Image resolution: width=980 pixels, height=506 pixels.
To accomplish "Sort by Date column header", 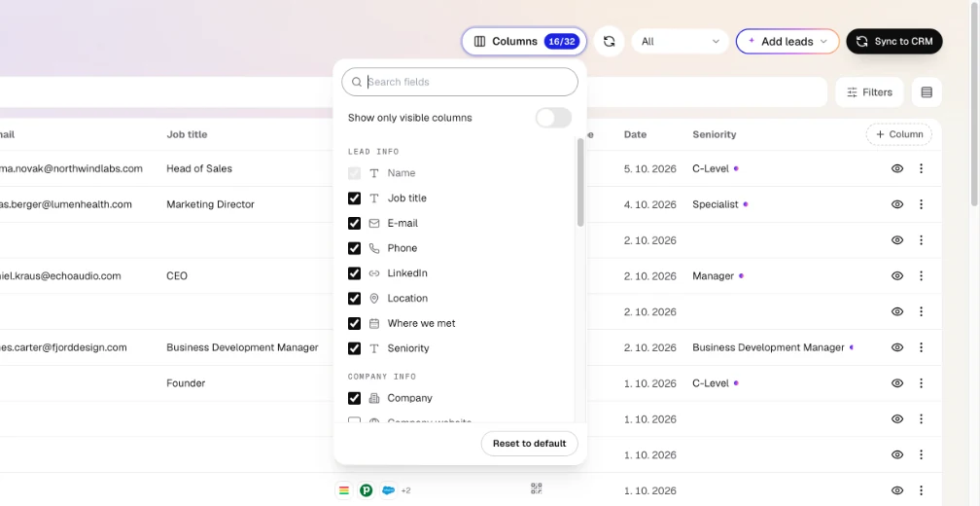I will coord(635,134).
